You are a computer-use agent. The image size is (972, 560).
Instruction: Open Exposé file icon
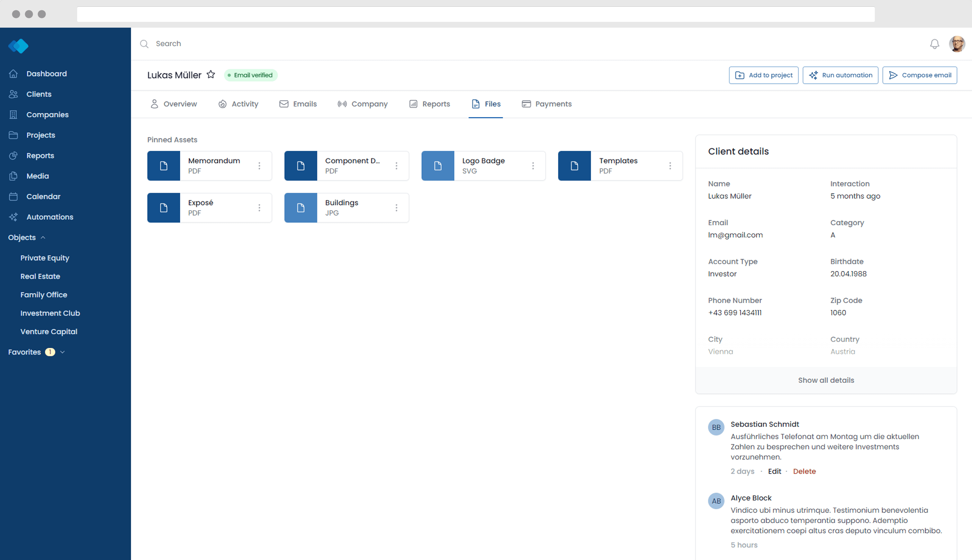164,208
